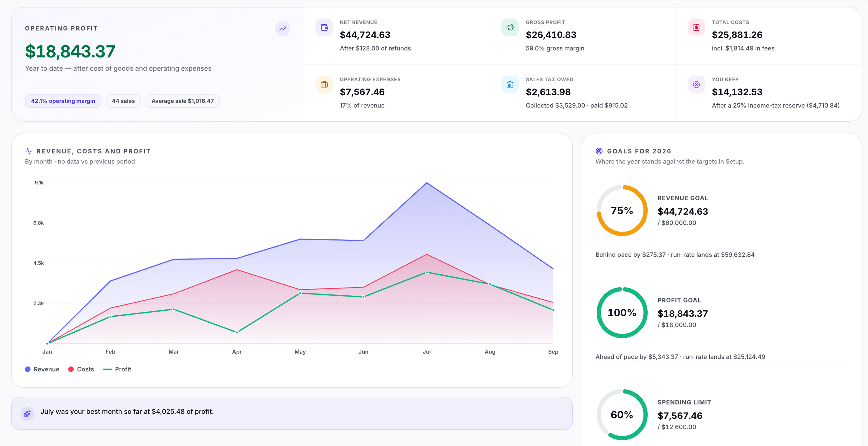Screen dimensions: 868x446
Task: Click the Sep x-axis month label
Action: [x=553, y=352]
